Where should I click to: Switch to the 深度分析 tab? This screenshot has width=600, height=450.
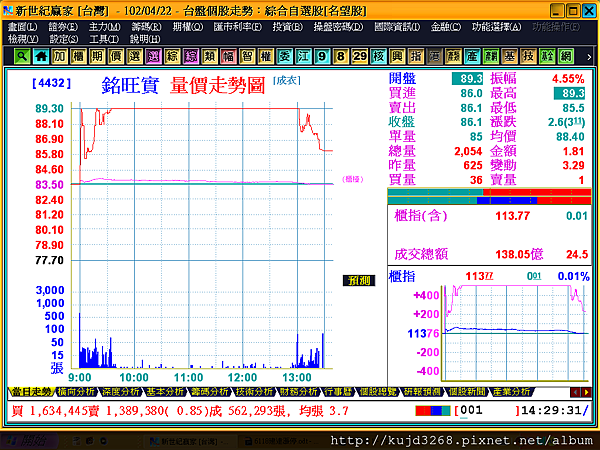(121, 392)
